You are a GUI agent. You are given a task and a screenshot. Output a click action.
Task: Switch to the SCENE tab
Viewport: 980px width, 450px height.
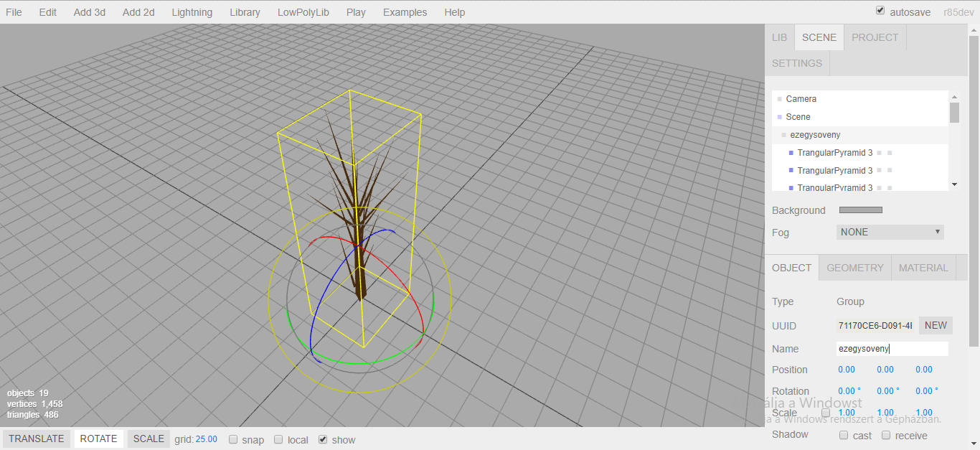coord(819,37)
